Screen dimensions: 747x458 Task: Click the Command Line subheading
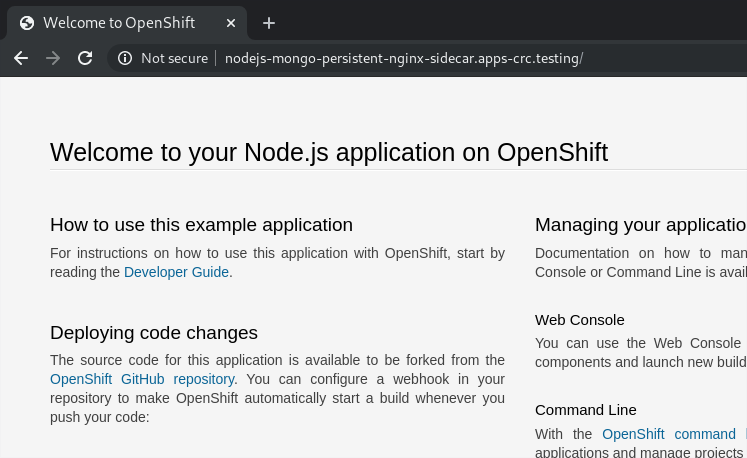[x=585, y=410]
